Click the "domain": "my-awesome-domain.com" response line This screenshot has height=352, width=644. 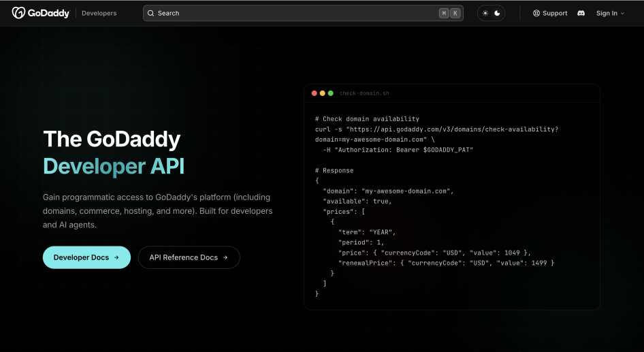(x=388, y=191)
